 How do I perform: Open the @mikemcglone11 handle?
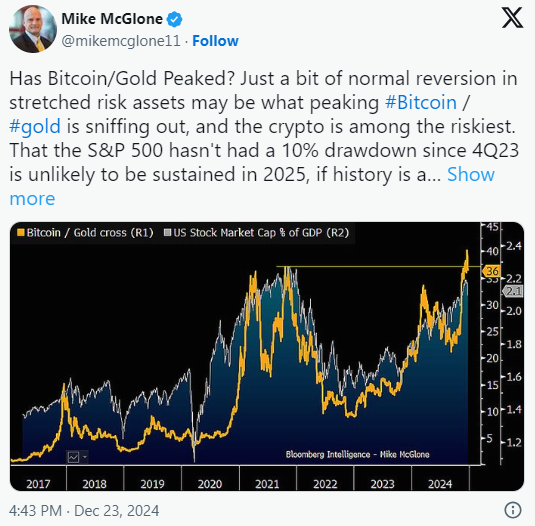[121, 41]
